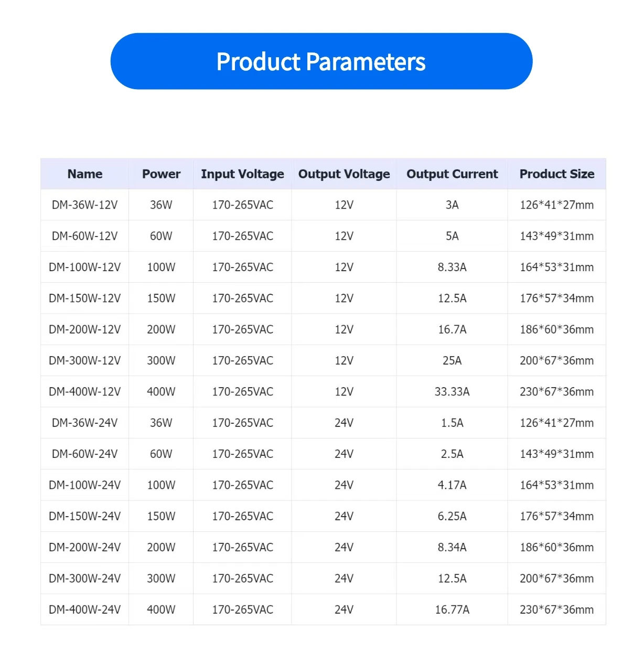The image size is (644, 653).
Task: Click the Power column header
Action: (x=161, y=174)
